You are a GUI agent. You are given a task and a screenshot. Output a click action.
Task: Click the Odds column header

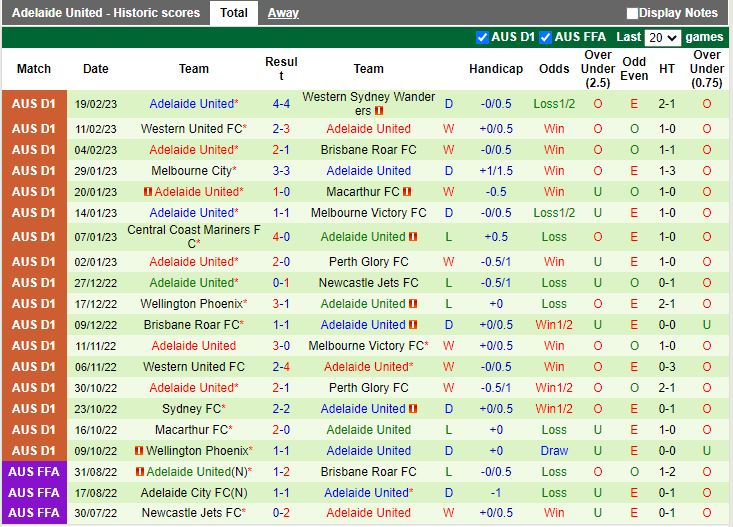pyautogui.click(x=554, y=69)
